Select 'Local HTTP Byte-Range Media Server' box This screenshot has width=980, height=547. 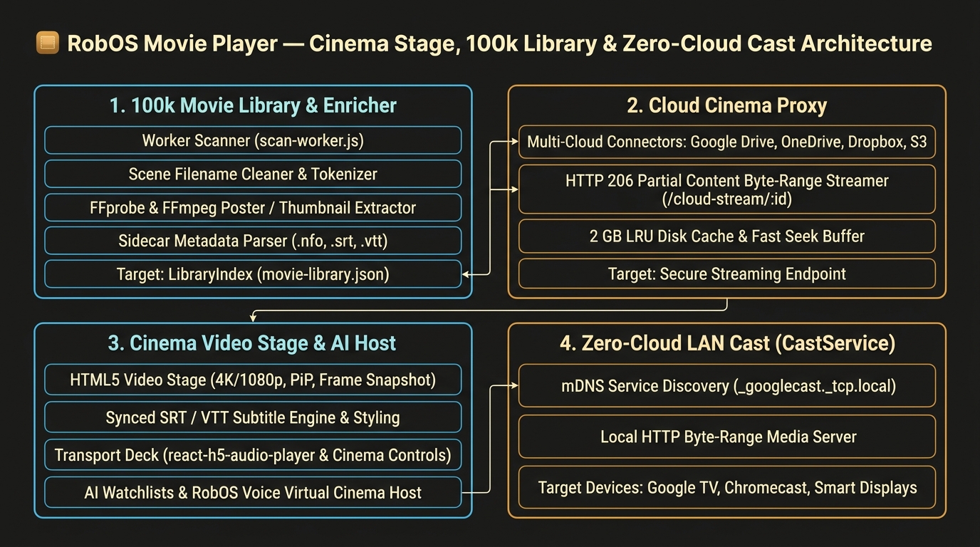[726, 437]
